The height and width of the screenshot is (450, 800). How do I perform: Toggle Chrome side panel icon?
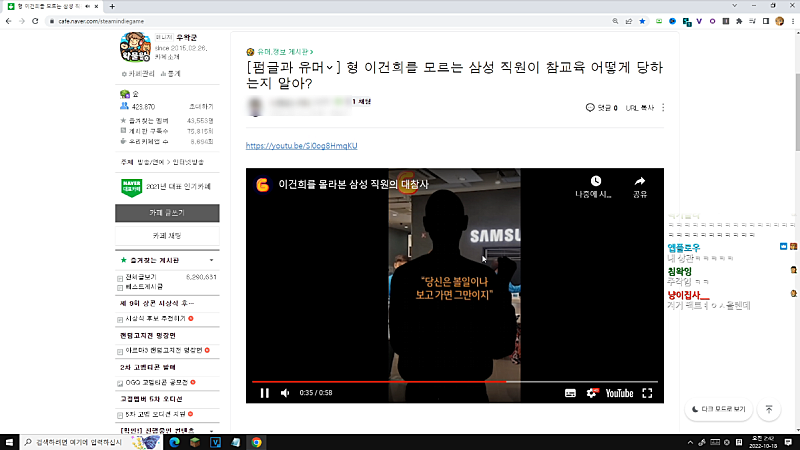click(x=766, y=21)
